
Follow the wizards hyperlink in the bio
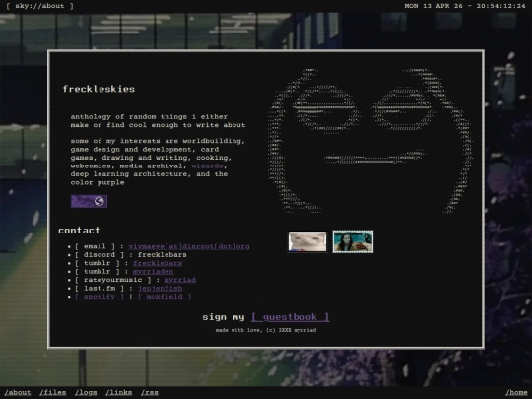207,166
